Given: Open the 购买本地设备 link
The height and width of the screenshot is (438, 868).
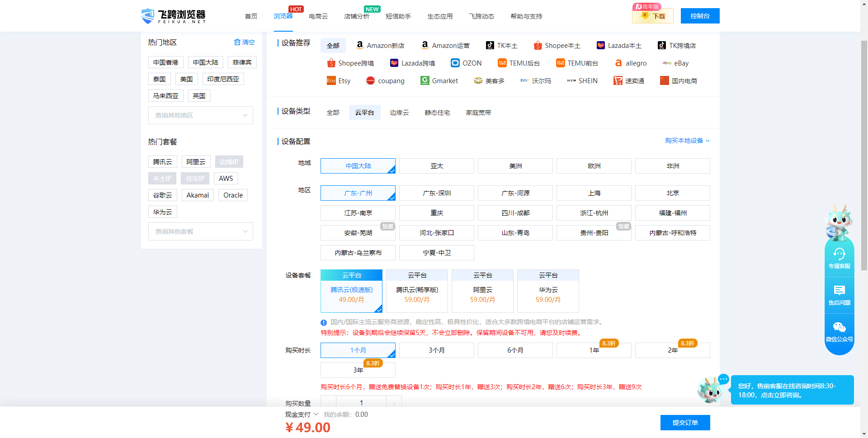Looking at the screenshot, I should (x=687, y=141).
